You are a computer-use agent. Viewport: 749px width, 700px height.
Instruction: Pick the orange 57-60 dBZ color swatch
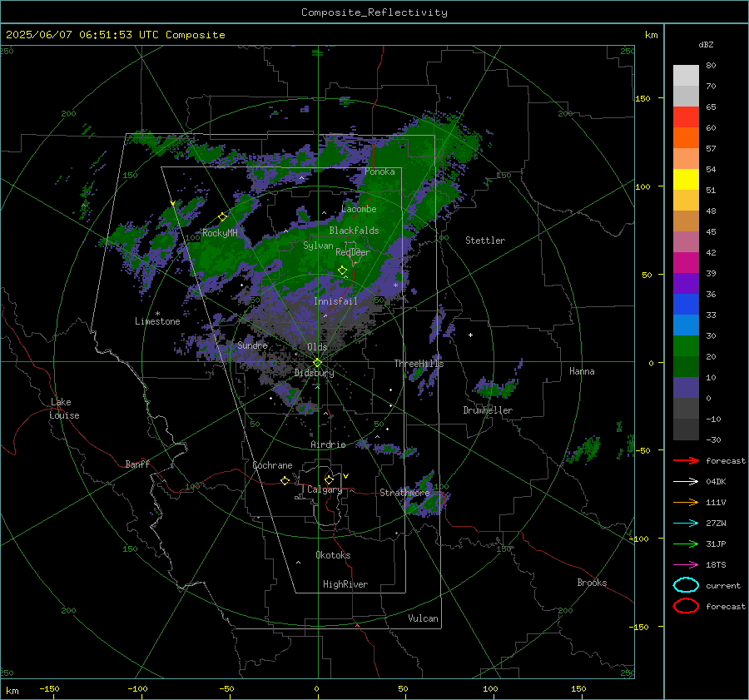[x=686, y=138]
